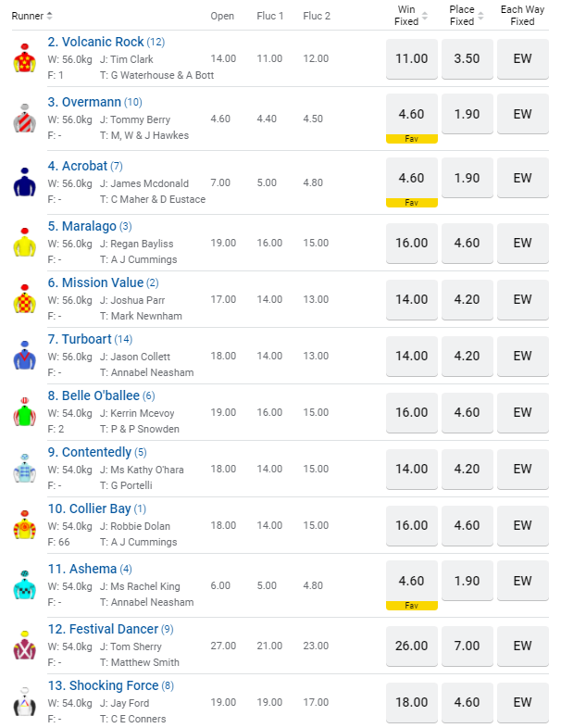Click Overmann's red striped jockey silk icon
The image size is (561, 728).
(23, 119)
